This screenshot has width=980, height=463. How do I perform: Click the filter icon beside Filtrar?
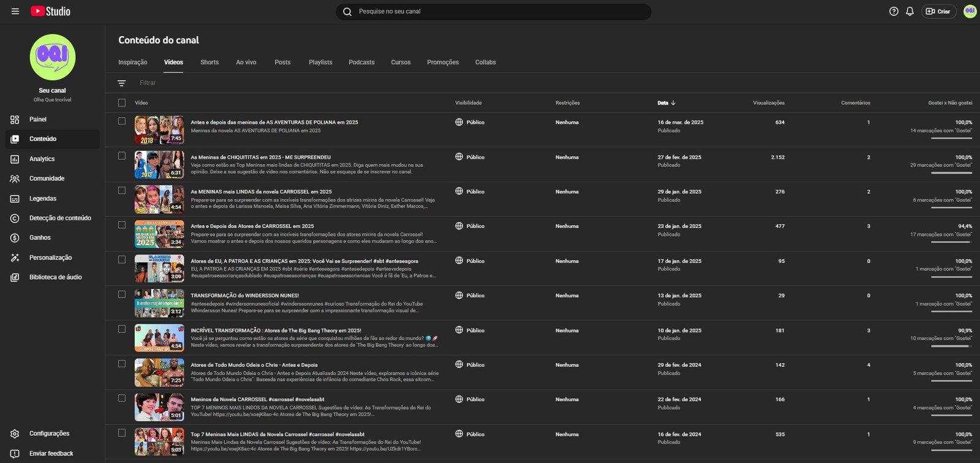tap(122, 83)
